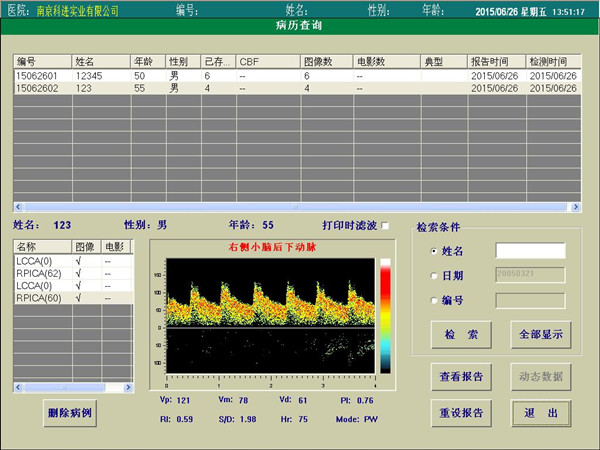Enable the 打印时滤波 checkbox

[385, 226]
